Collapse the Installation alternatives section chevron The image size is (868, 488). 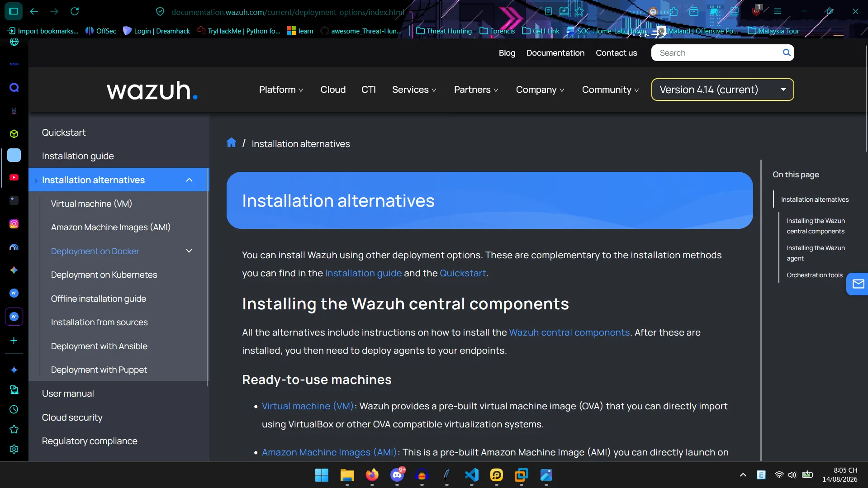(x=189, y=180)
